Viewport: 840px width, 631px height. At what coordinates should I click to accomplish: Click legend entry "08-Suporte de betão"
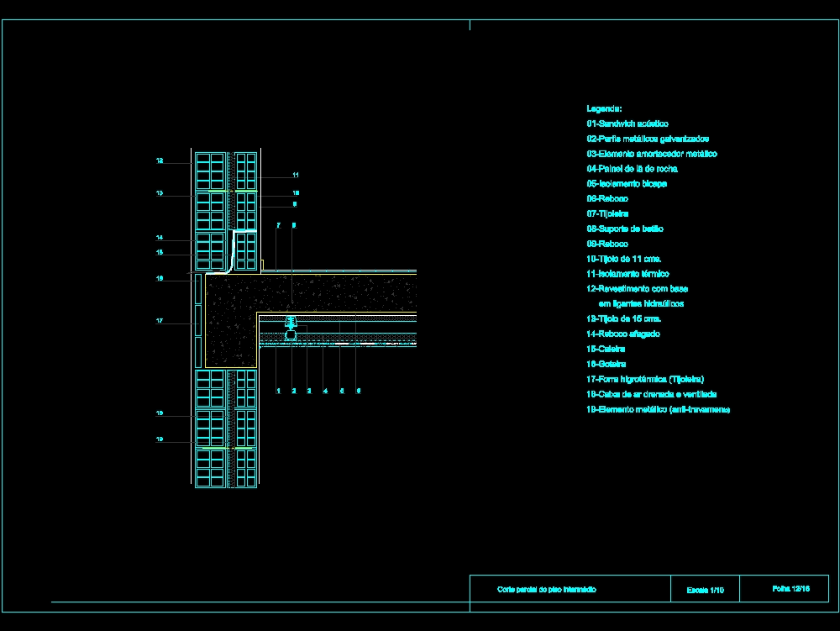(x=625, y=229)
